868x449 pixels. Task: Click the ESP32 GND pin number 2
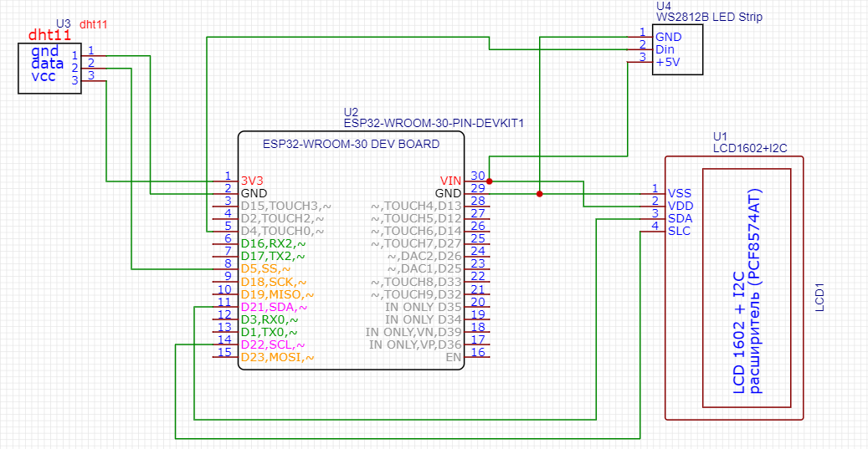pos(254,193)
